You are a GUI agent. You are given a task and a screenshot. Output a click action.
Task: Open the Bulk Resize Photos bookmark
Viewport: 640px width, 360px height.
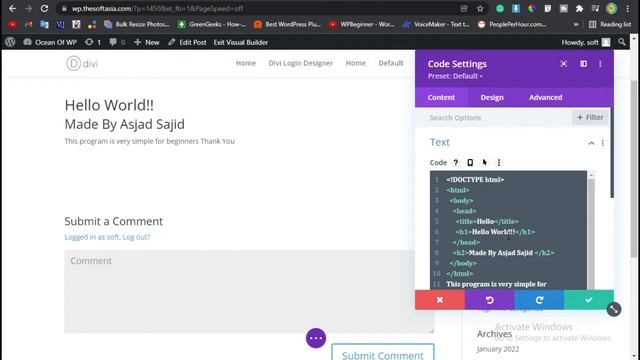[137, 24]
